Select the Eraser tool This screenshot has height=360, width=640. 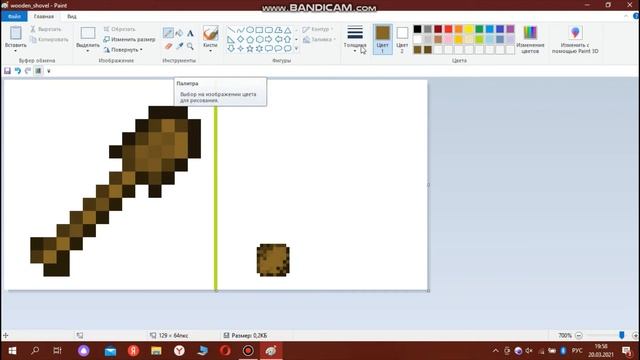coord(168,47)
